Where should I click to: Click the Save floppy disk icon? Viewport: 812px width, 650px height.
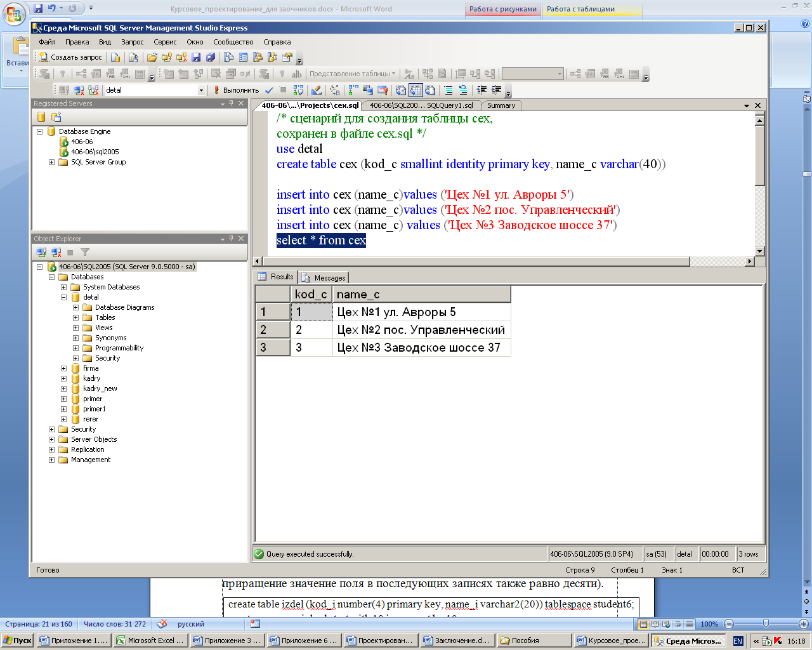196,57
